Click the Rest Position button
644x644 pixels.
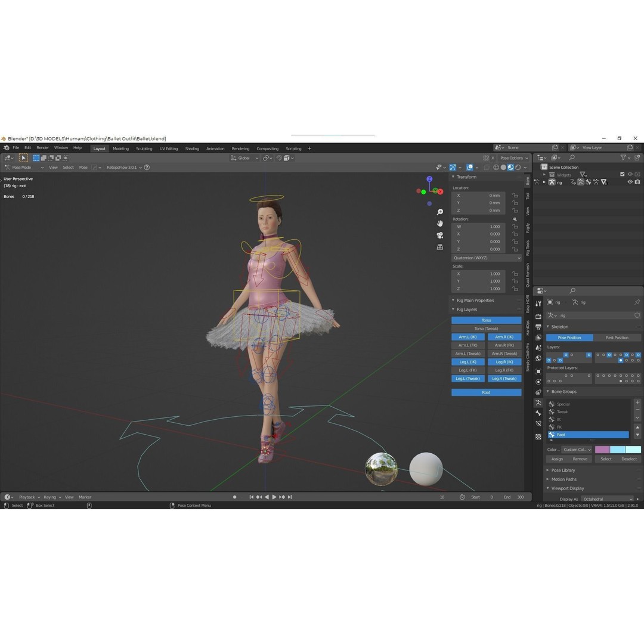pos(617,338)
